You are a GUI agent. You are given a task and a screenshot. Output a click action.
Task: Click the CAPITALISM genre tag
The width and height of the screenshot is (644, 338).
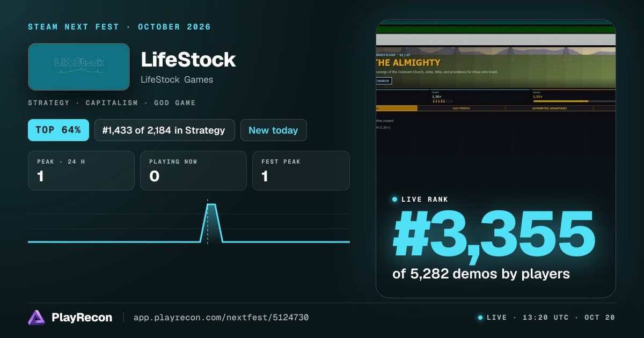(112, 102)
